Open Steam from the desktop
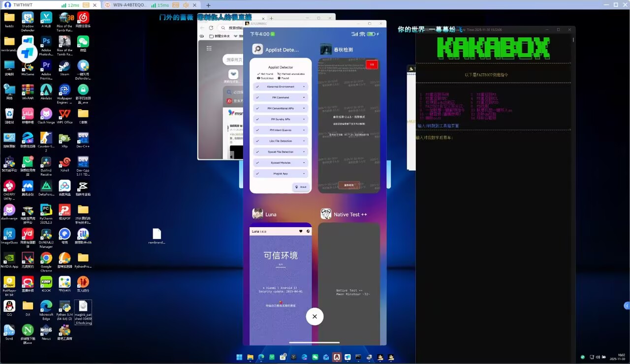This screenshot has height=364, width=630. [64, 65]
